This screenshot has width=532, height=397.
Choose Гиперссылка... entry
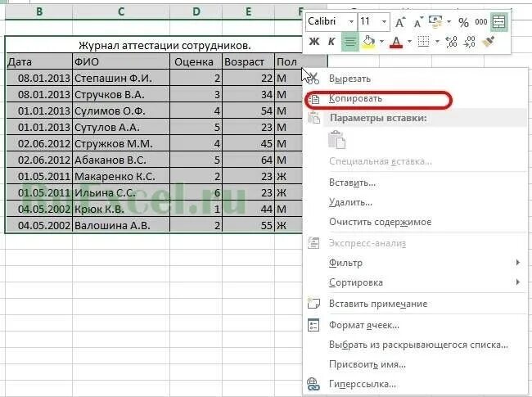tap(416, 384)
